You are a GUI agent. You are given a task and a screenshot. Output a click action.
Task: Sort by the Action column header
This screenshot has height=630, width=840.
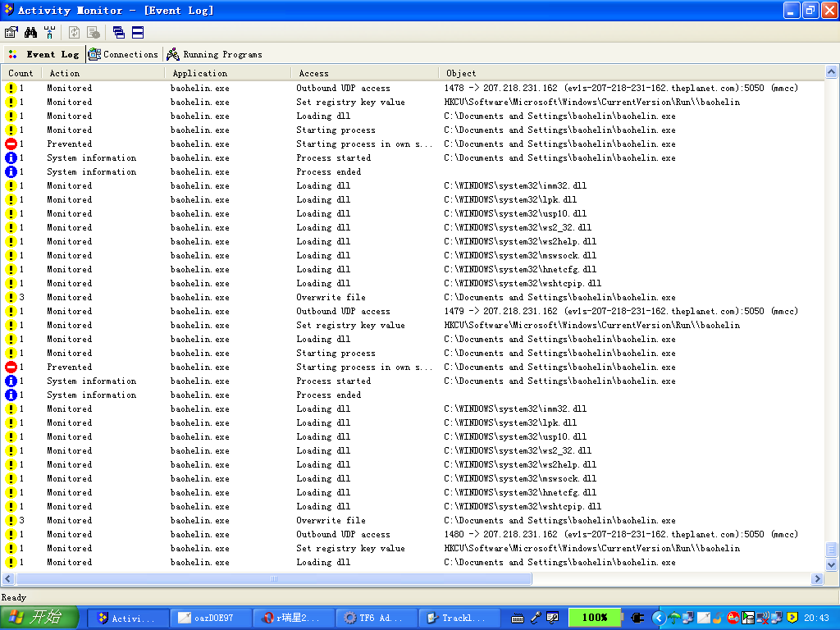point(103,73)
